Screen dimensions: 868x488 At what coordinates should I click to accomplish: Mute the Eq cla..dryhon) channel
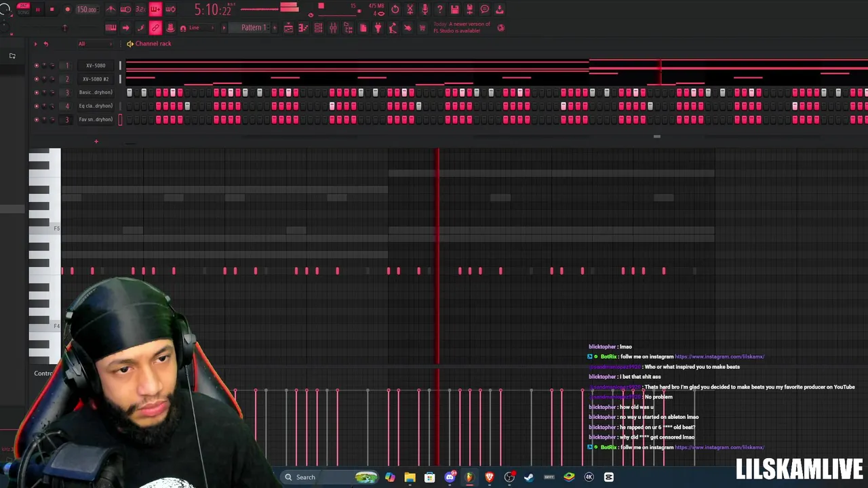pyautogui.click(x=37, y=106)
